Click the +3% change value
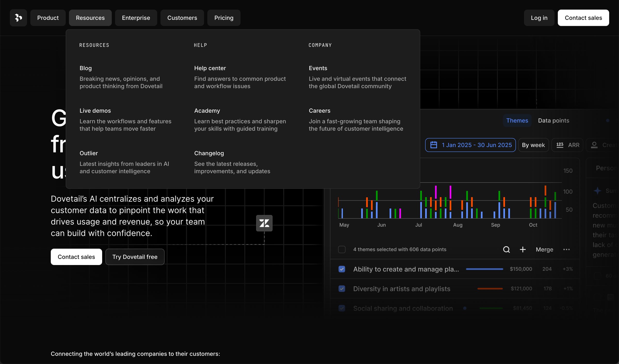 pos(567,269)
